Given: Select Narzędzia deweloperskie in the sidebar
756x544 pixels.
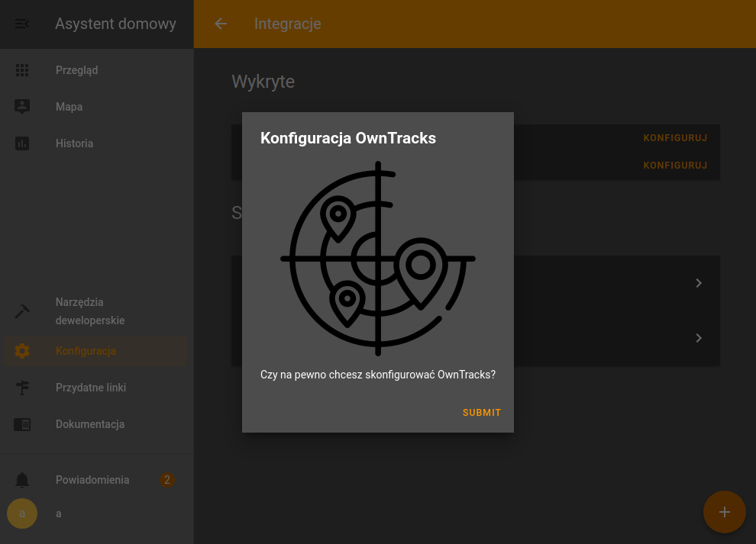Looking at the screenshot, I should (x=97, y=311).
